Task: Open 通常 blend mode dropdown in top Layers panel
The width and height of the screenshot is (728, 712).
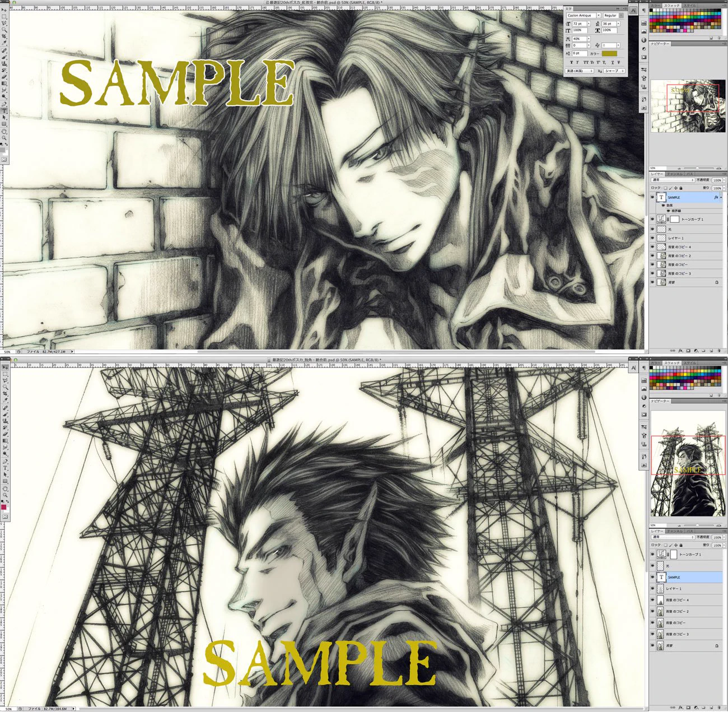Action: tap(673, 180)
